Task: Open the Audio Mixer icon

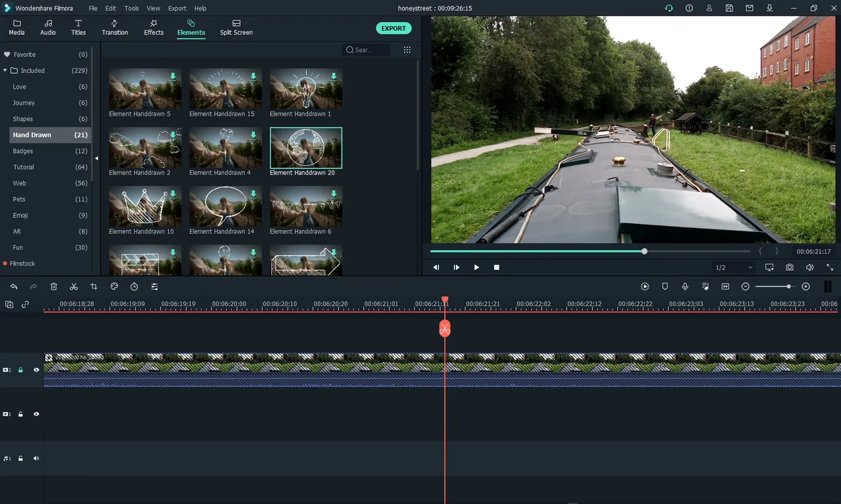Action: (704, 286)
